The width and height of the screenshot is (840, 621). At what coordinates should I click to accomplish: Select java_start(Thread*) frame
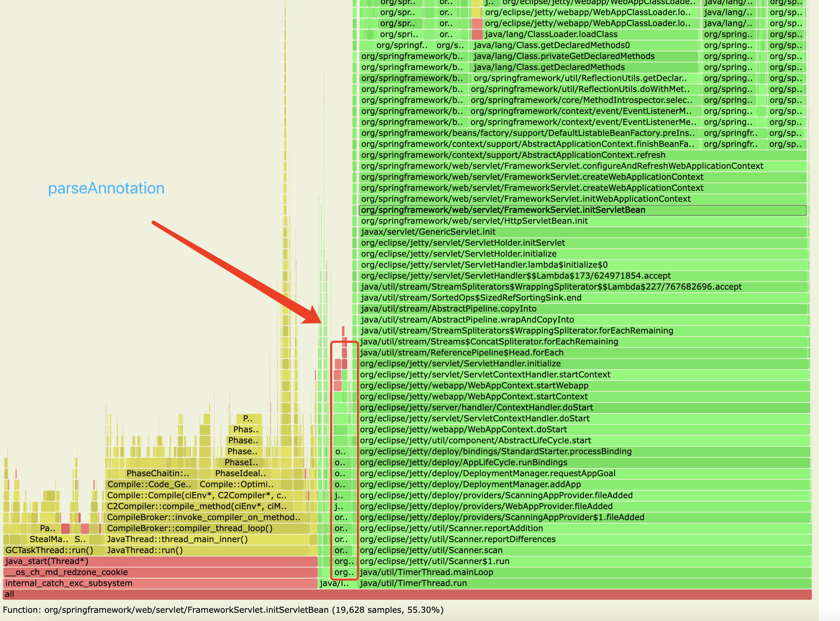160,561
